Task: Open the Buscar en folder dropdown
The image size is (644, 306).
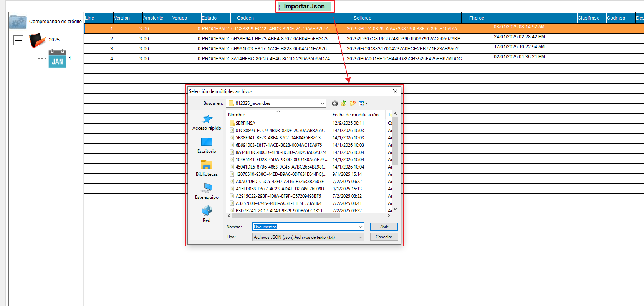Action: click(x=322, y=103)
